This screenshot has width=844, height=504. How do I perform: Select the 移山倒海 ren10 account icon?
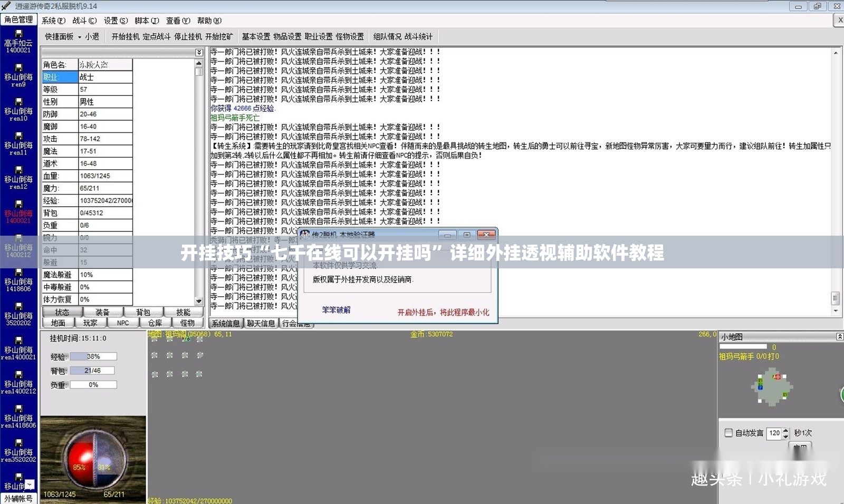(x=18, y=110)
